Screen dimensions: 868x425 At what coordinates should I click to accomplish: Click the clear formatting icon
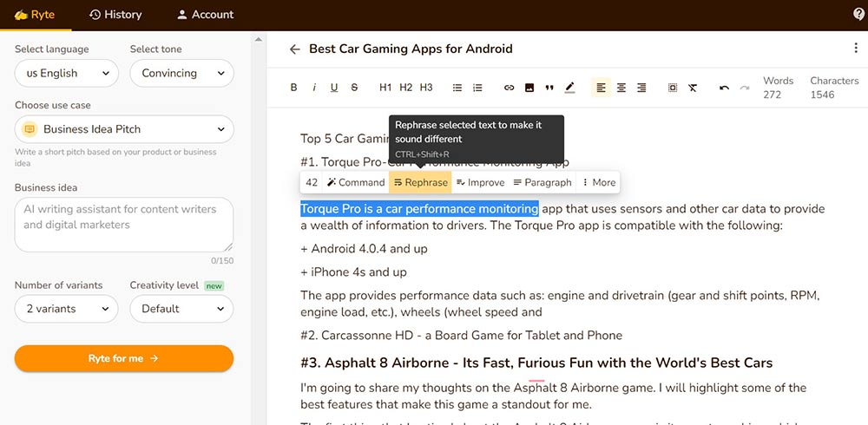(693, 88)
